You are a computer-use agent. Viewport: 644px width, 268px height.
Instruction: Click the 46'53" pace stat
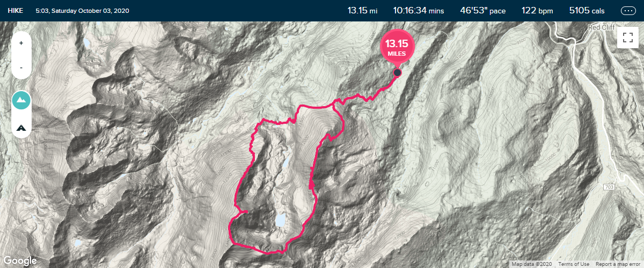tap(483, 11)
